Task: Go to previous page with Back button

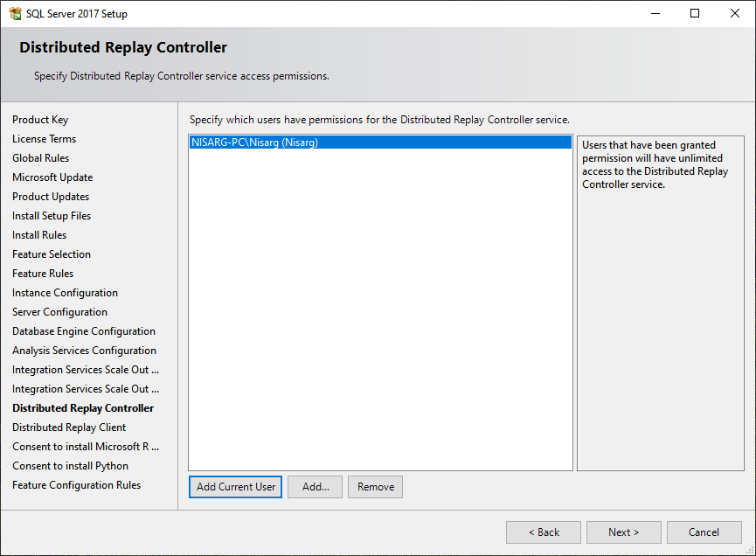Action: click(544, 532)
